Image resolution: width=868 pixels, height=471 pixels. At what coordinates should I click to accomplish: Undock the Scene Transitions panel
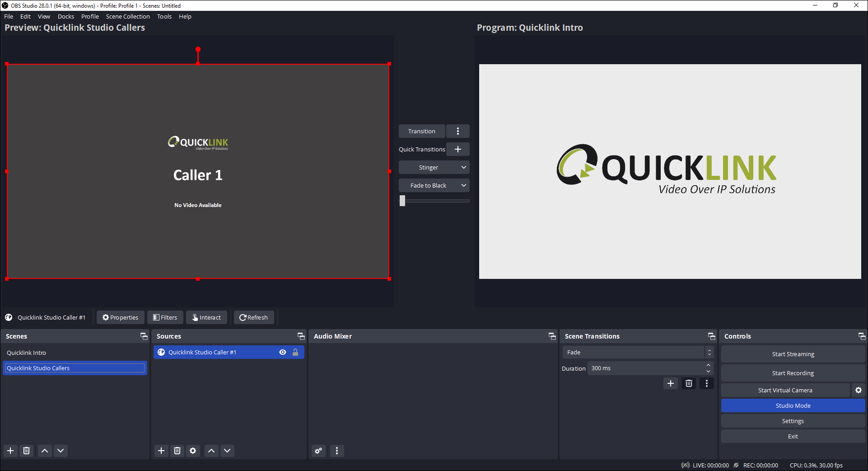coord(712,336)
